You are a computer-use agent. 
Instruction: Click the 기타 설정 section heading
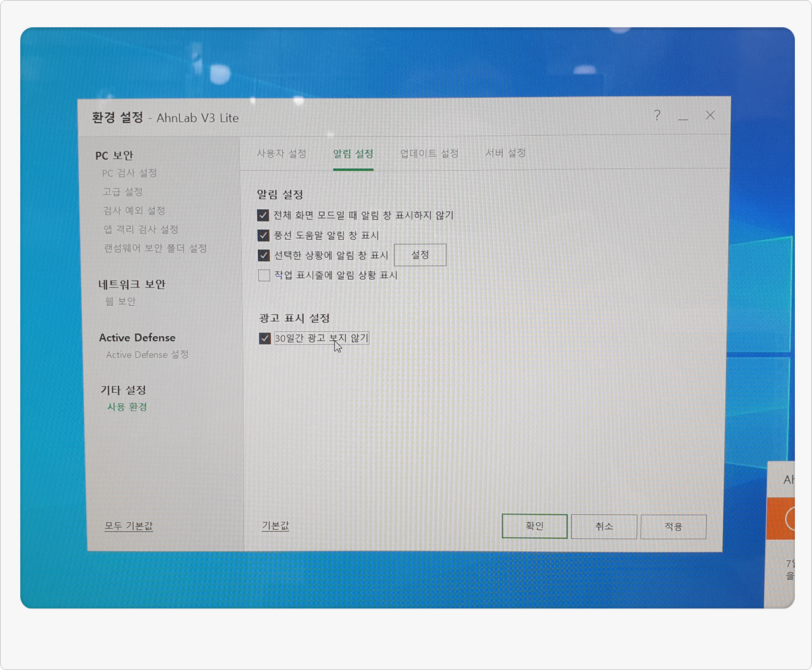click(x=123, y=390)
